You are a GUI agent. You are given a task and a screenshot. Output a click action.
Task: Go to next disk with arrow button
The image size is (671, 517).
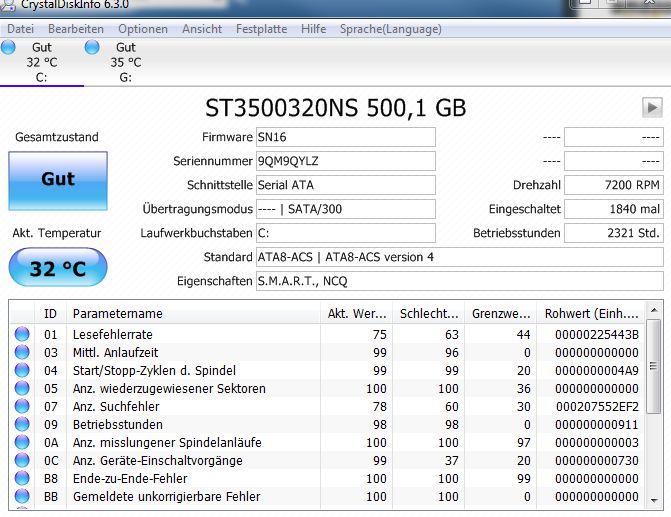click(652, 107)
